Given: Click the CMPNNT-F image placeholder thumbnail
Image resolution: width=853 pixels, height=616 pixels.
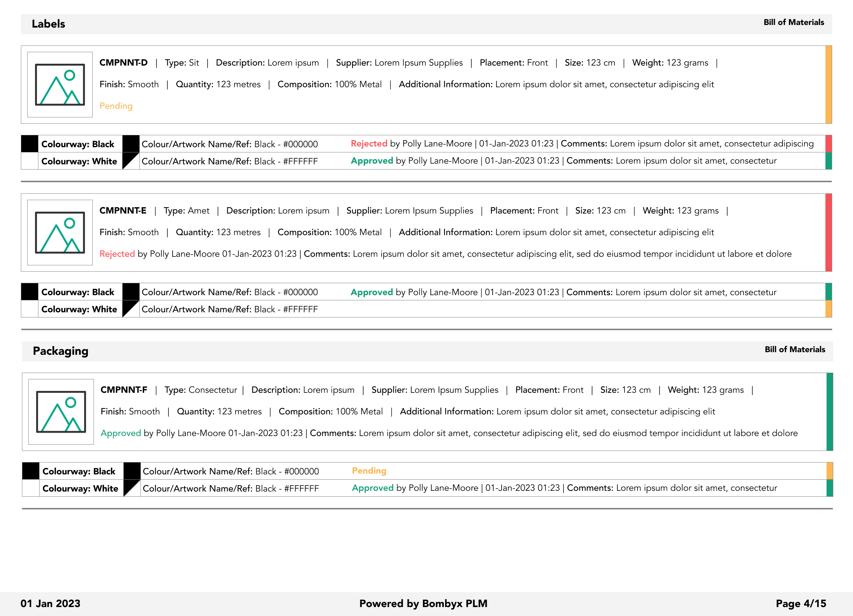Looking at the screenshot, I should coord(61,412).
